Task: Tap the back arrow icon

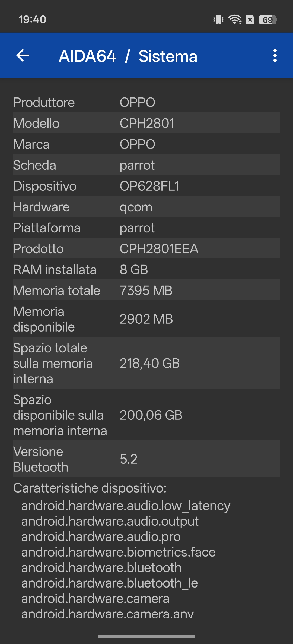Action: pos(23,56)
